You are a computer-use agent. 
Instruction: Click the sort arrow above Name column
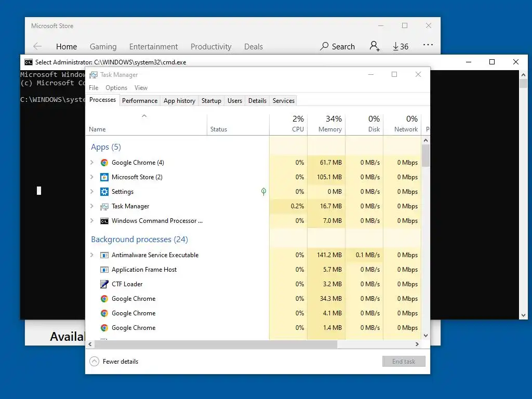click(x=144, y=116)
